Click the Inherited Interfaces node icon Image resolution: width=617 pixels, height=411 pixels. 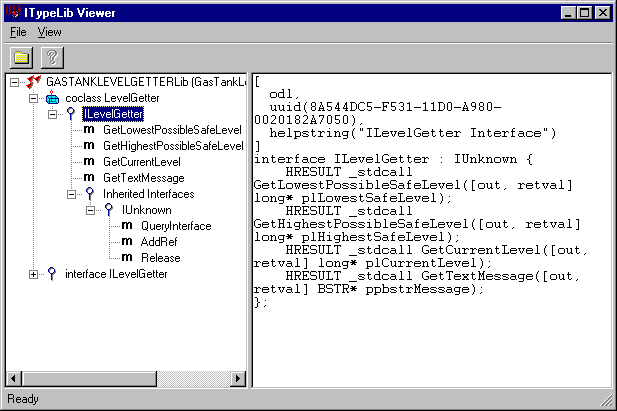[x=89, y=194]
